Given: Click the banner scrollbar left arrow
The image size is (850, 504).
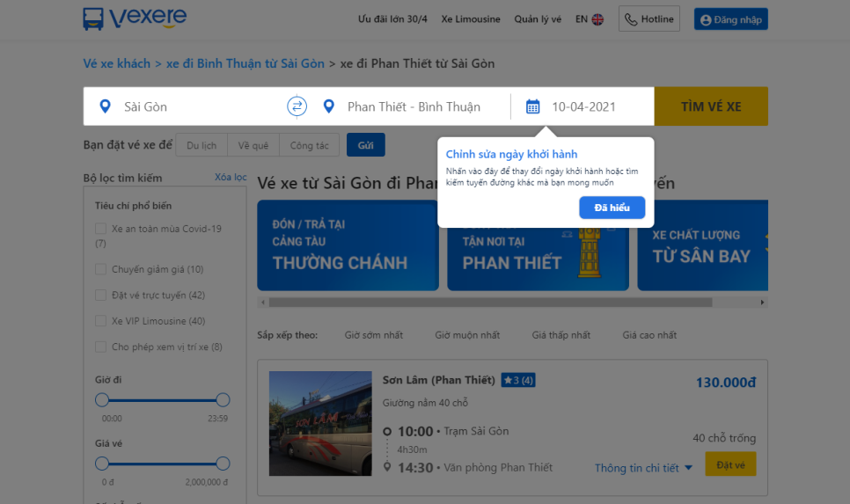Looking at the screenshot, I should [x=263, y=303].
